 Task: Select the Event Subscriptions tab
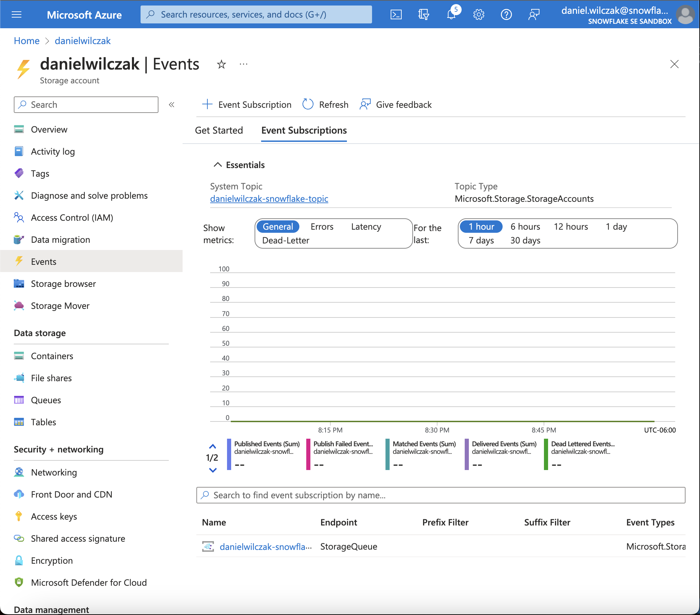coord(304,131)
